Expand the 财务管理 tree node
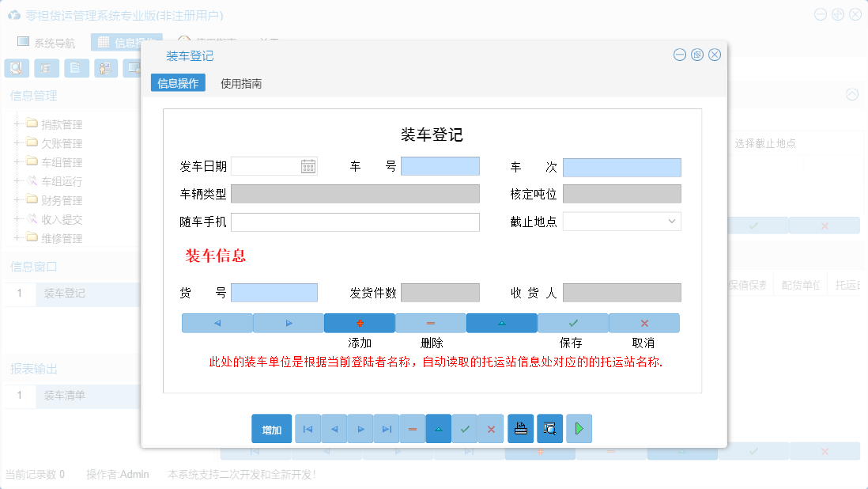The image size is (868, 489). 18,199
